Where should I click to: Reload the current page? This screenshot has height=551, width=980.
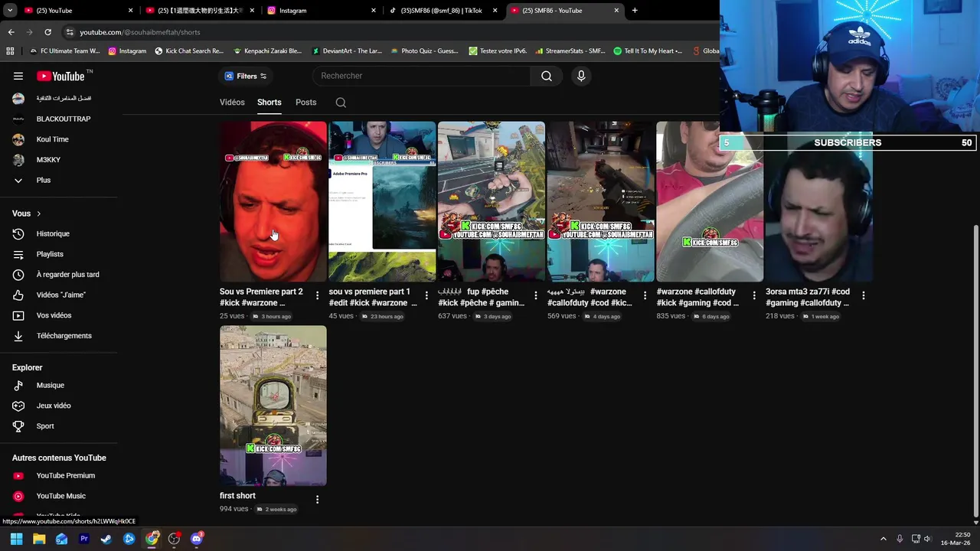click(47, 32)
